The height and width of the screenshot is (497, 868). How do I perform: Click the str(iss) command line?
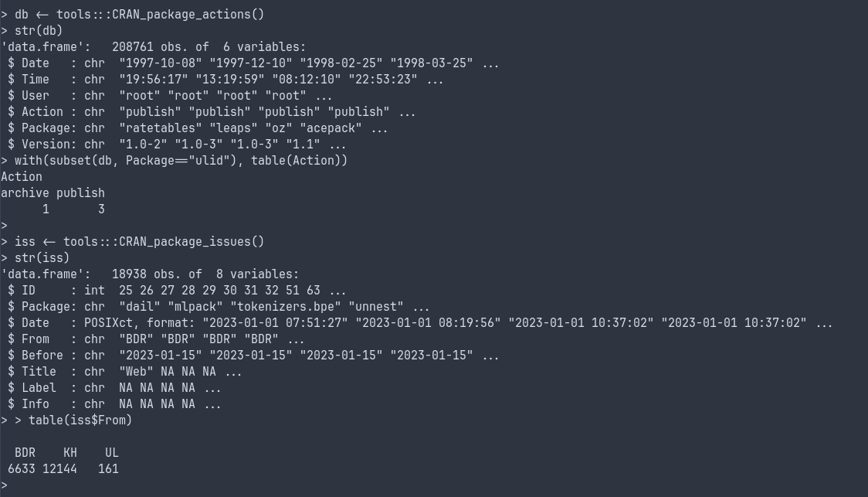click(x=42, y=258)
